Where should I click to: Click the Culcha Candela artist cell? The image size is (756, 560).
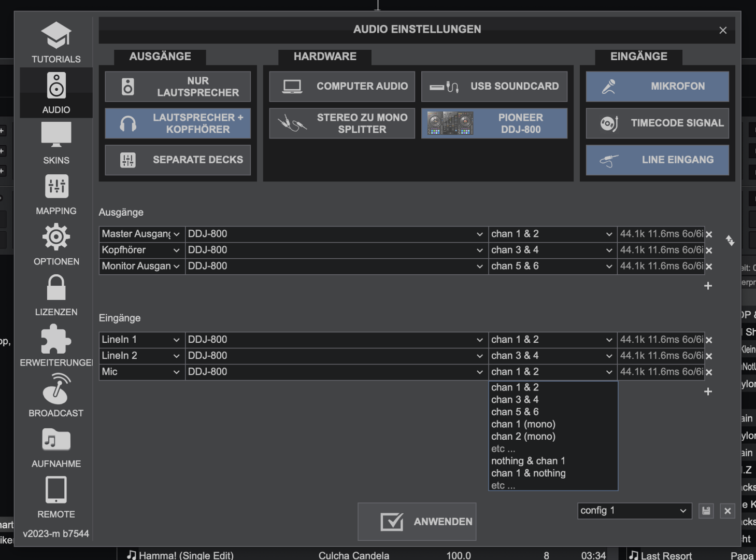(x=354, y=555)
